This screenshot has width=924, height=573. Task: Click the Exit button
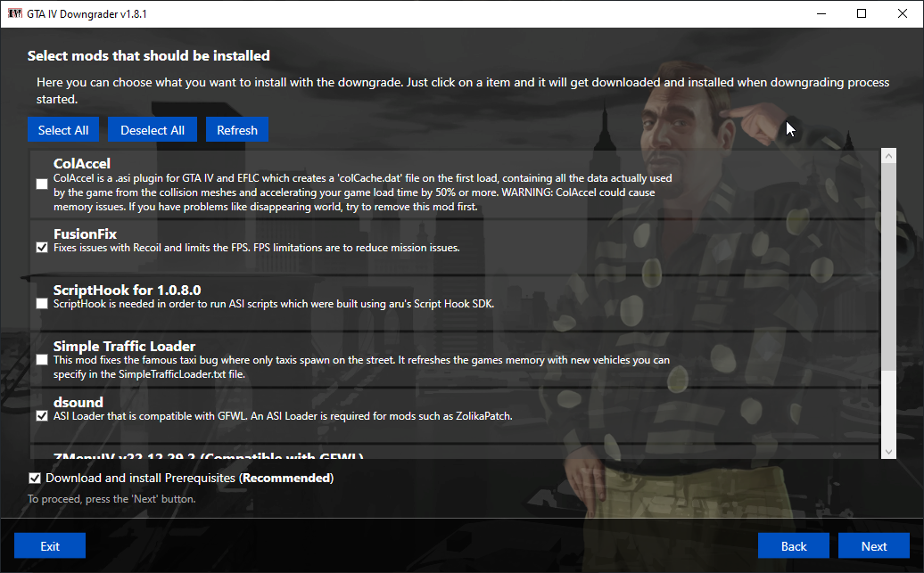pyautogui.click(x=50, y=546)
